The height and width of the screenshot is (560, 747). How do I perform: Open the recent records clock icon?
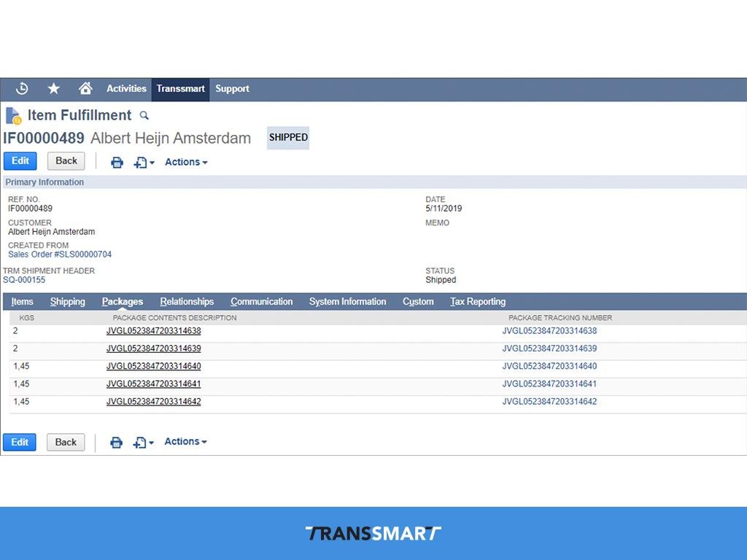[x=22, y=88]
